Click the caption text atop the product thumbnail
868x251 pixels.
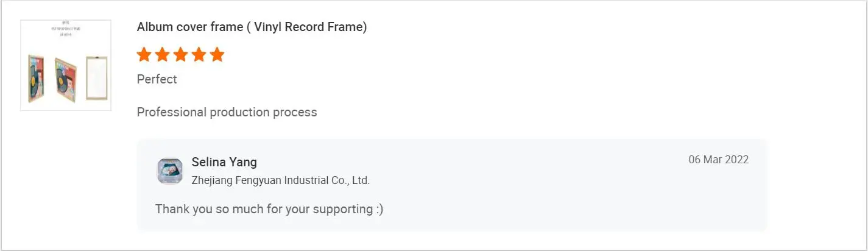[x=66, y=29]
